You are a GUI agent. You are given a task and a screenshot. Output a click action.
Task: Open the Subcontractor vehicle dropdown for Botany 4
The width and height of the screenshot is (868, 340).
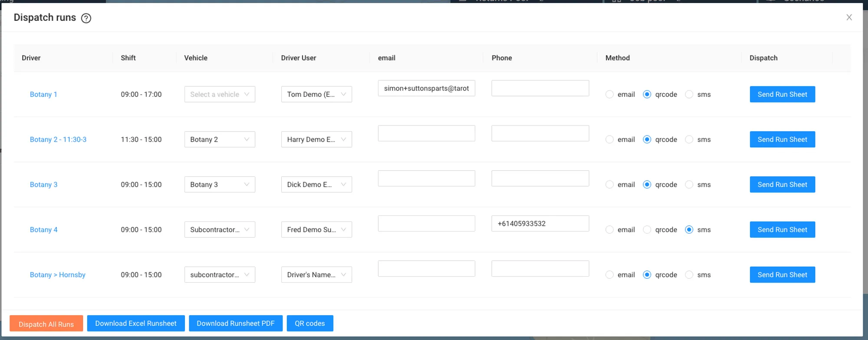pos(220,230)
